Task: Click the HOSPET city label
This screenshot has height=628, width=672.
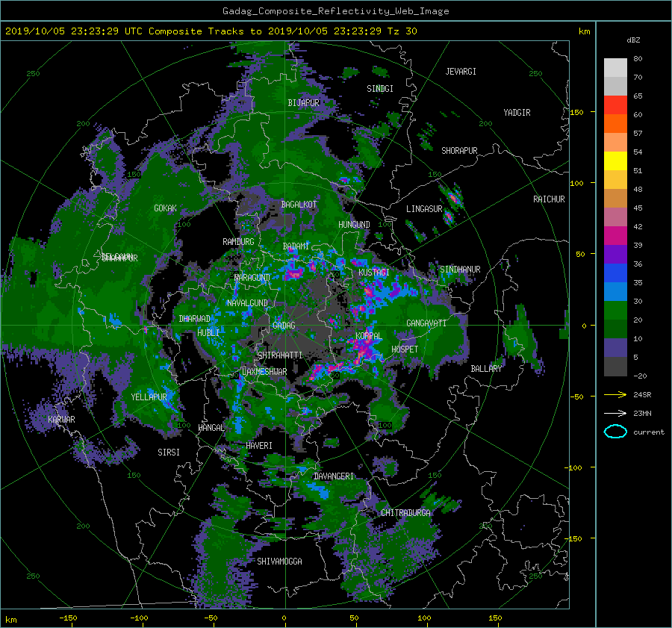Action: coord(405,349)
